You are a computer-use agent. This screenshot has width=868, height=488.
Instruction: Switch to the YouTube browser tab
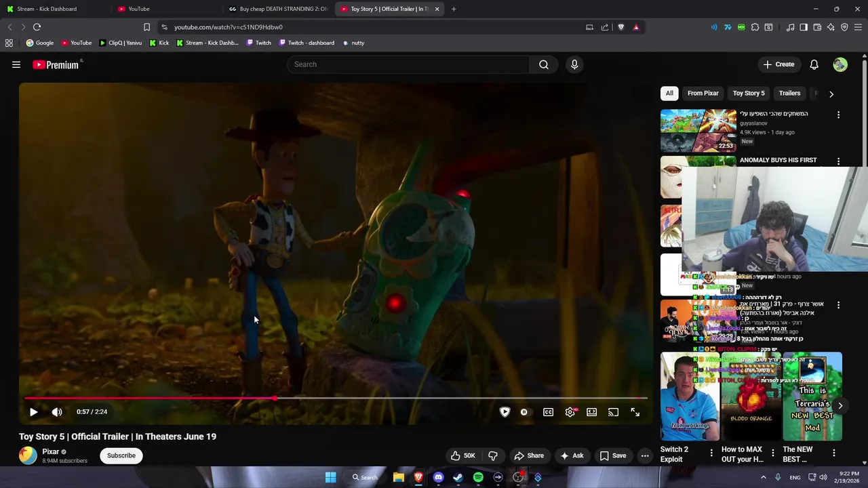click(x=166, y=9)
